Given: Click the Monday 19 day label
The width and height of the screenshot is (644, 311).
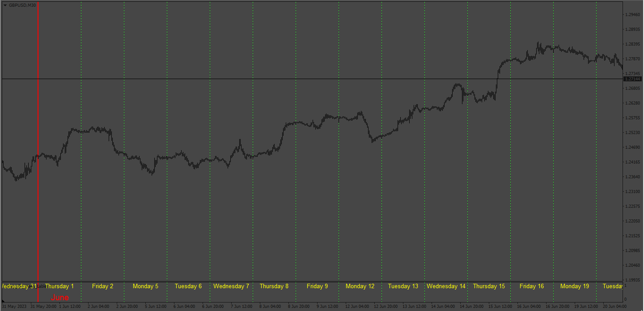Looking at the screenshot, I should pyautogui.click(x=575, y=286).
